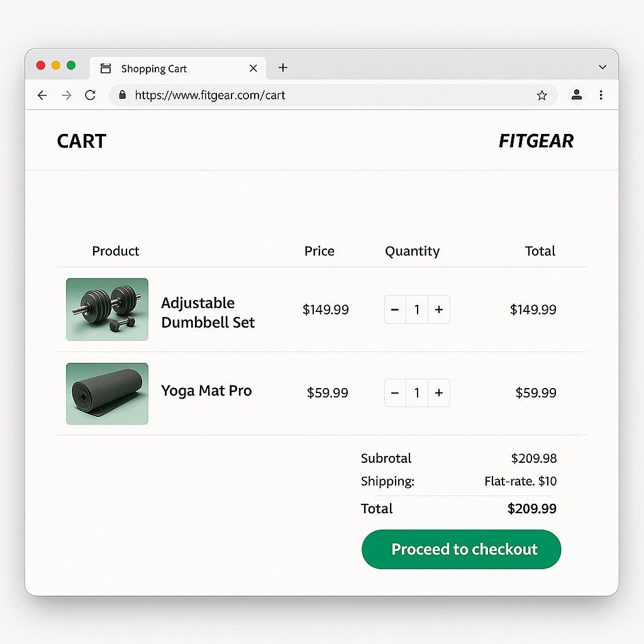Click the FITGEAR logo link
The image size is (644, 644).
point(536,141)
